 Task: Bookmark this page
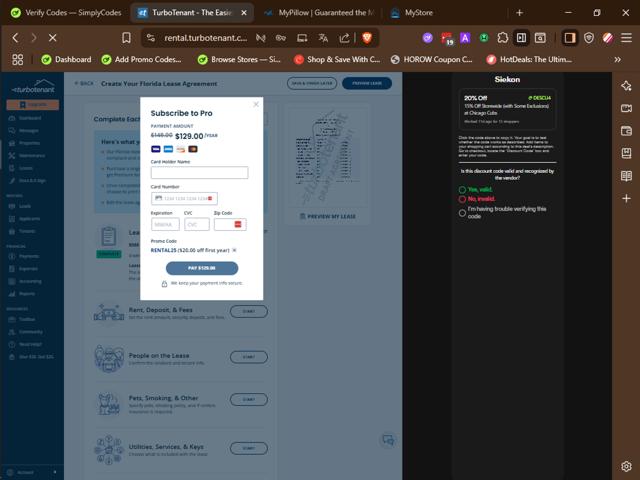coord(126,38)
